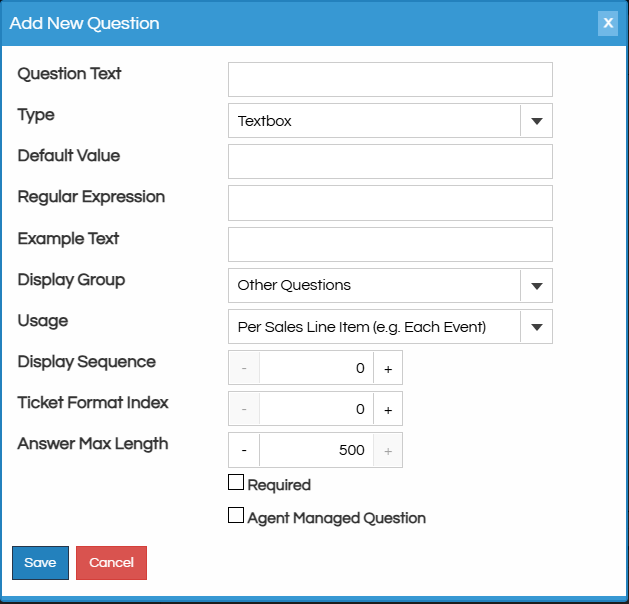Click the Question Text input field

point(390,79)
